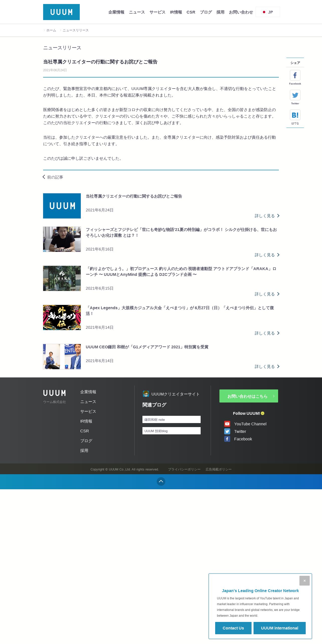322x644 pixels.
Task: Click the scroll-to-top arrow button
Action: click(x=161, y=481)
